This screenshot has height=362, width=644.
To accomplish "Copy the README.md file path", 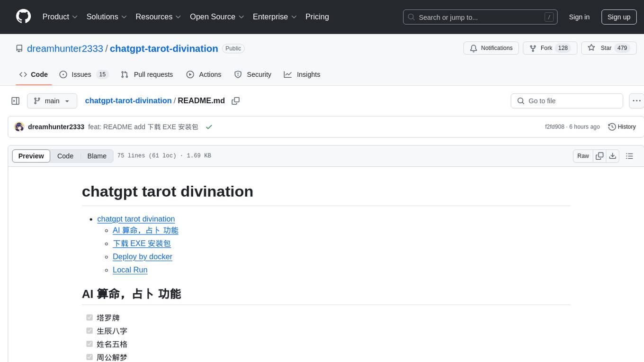I will [235, 101].
